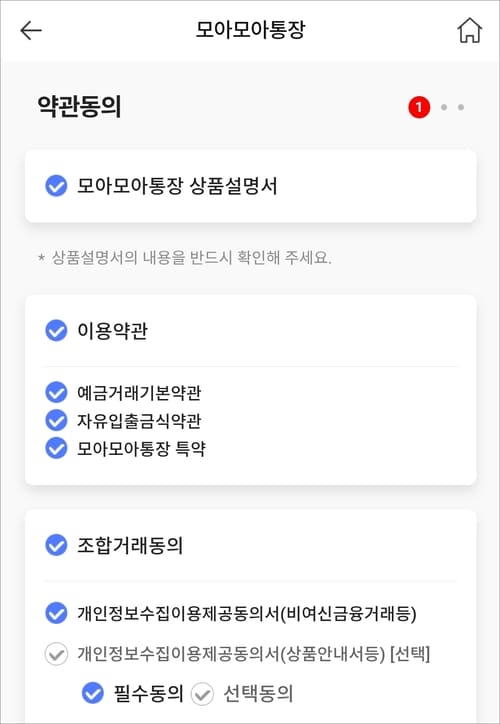
Task: Toggle 자유입출금식약관 checkbox
Action: (x=56, y=420)
